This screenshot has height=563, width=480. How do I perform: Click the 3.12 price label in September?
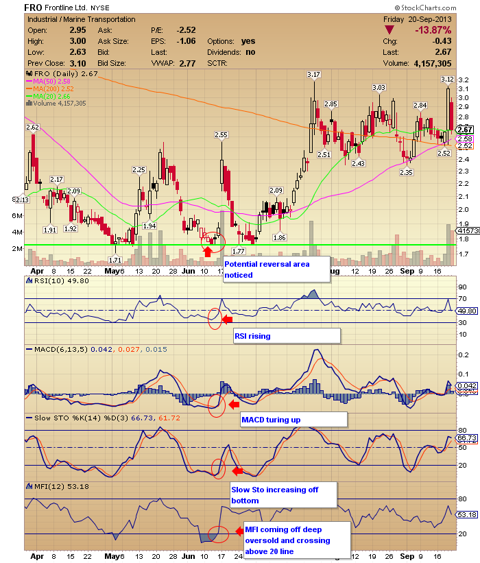(447, 79)
